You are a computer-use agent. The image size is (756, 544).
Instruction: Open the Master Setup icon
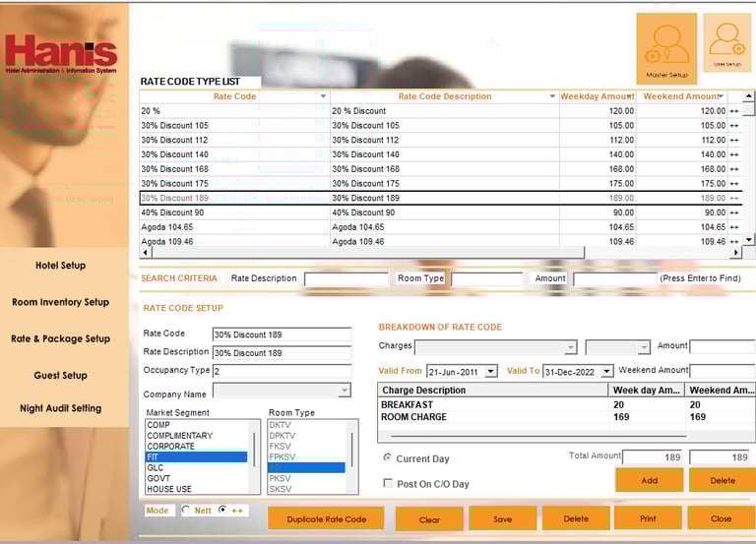[x=666, y=47]
